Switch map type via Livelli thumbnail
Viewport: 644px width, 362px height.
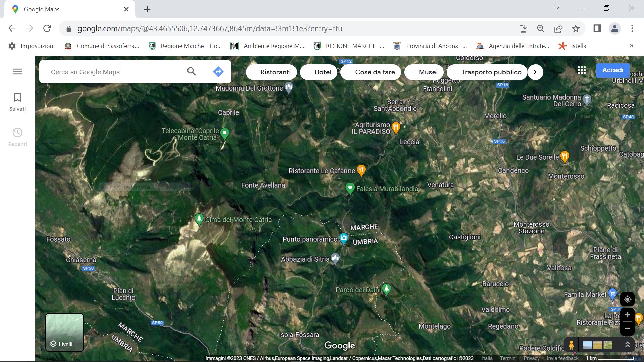click(64, 333)
